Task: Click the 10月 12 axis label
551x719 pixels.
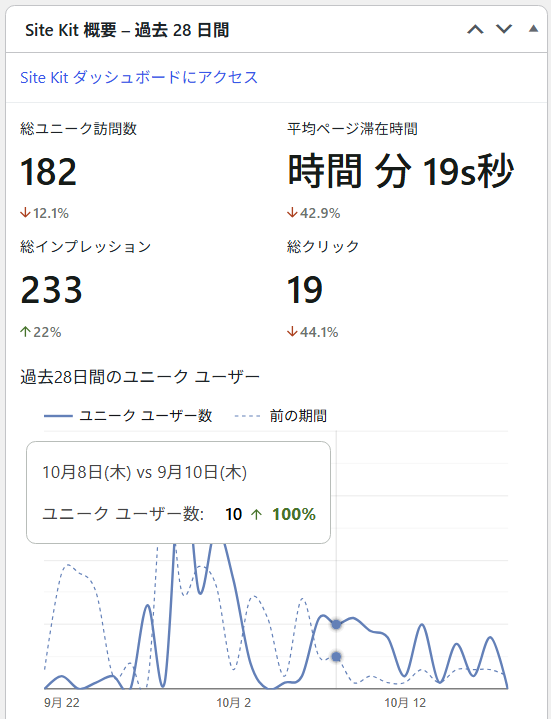Action: (405, 703)
